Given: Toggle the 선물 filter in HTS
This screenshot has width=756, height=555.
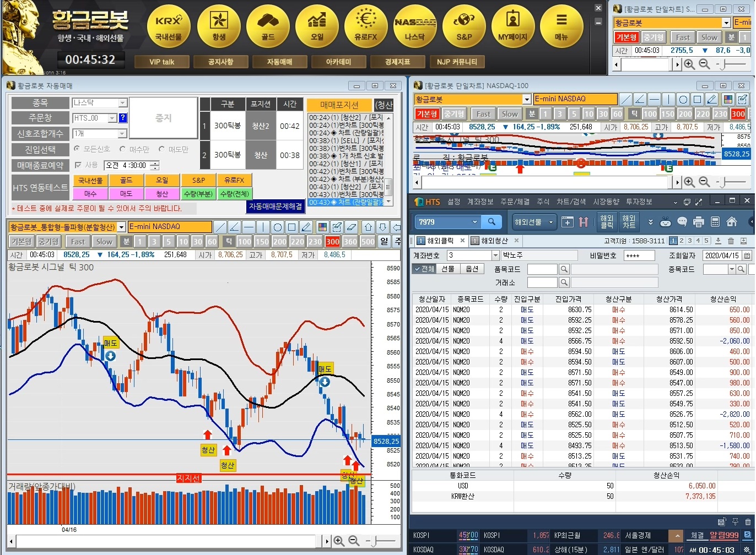Looking at the screenshot, I should pos(448,269).
